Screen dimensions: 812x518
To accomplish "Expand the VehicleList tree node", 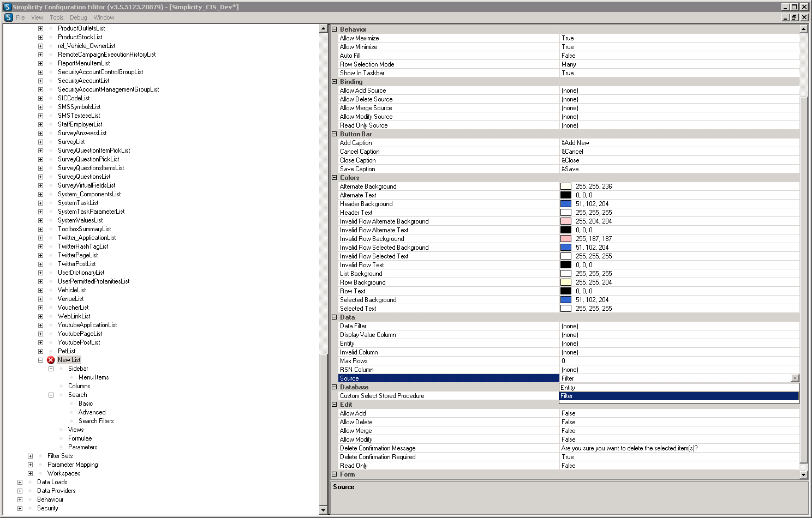I will click(40, 290).
